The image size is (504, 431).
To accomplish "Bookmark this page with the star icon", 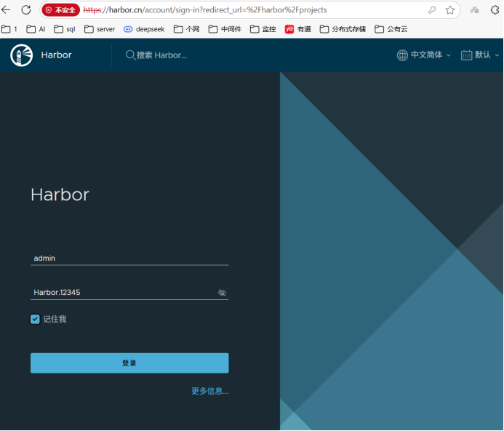I will click(x=450, y=10).
